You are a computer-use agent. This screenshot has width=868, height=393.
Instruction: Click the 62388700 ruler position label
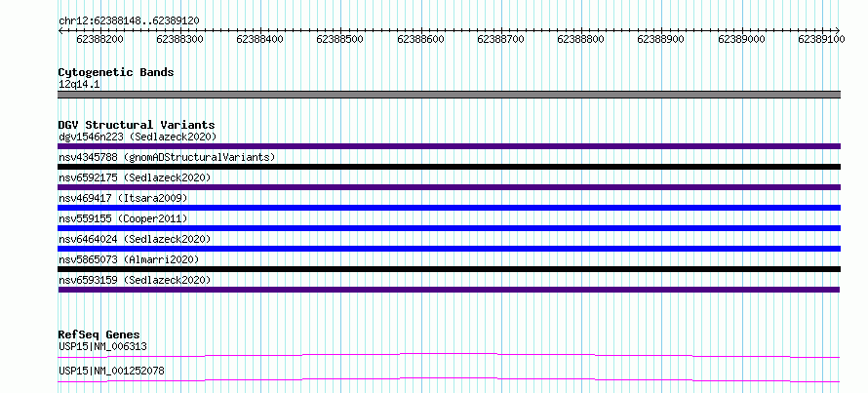pos(500,39)
